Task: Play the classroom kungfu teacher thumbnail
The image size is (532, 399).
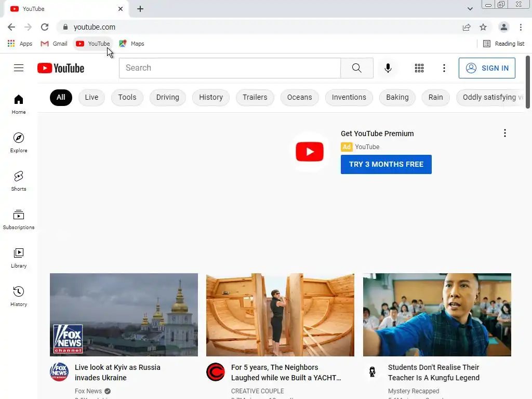Action: pos(437,314)
